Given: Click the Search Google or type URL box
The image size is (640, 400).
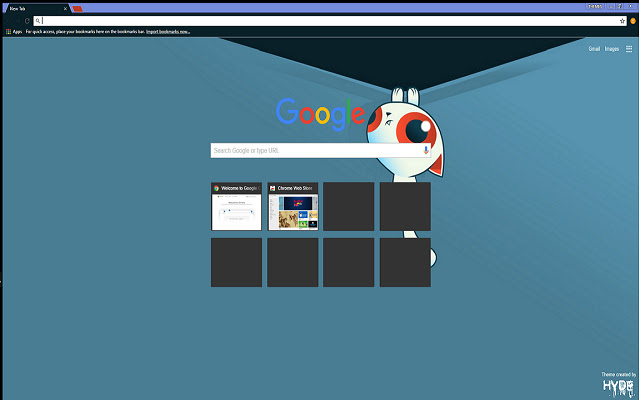Looking at the screenshot, I should click(320, 150).
